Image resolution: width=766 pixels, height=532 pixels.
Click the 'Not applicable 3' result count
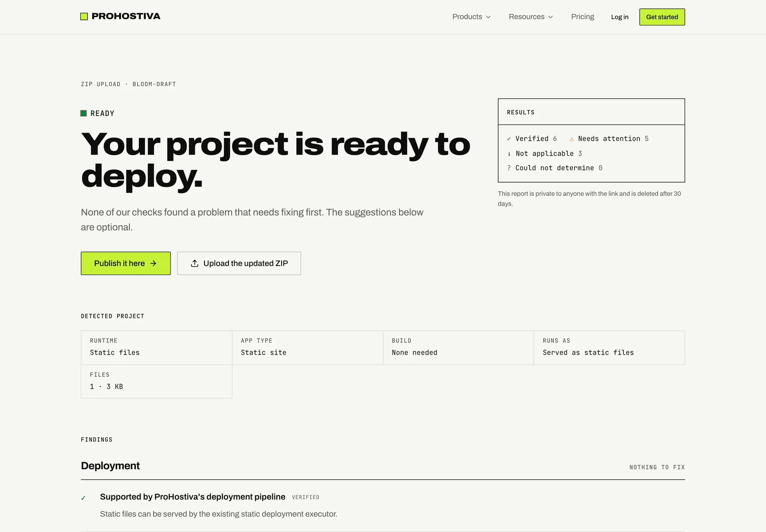[545, 153]
